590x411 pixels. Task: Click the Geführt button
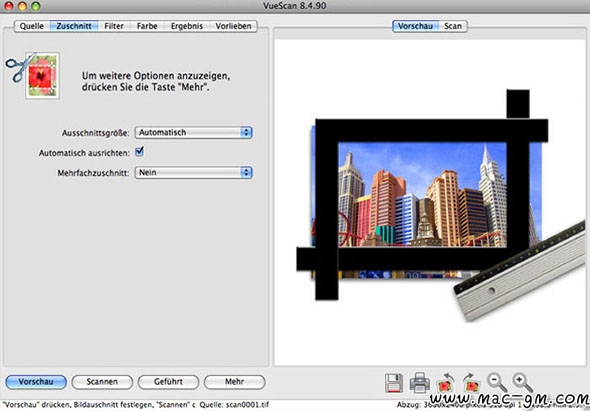pos(168,382)
